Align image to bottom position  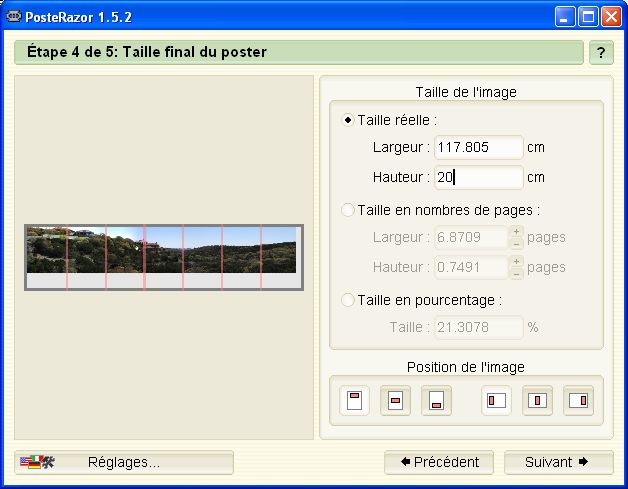click(437, 400)
